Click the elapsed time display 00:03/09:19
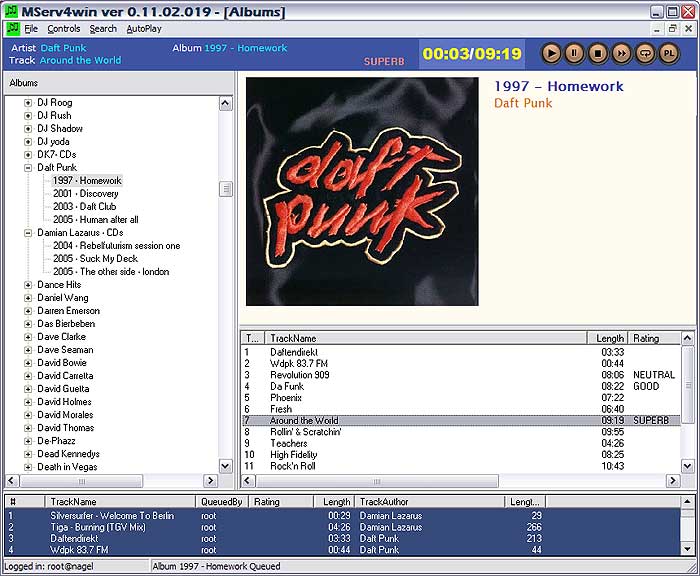Image resolution: width=700 pixels, height=576 pixels. pyautogui.click(x=472, y=54)
